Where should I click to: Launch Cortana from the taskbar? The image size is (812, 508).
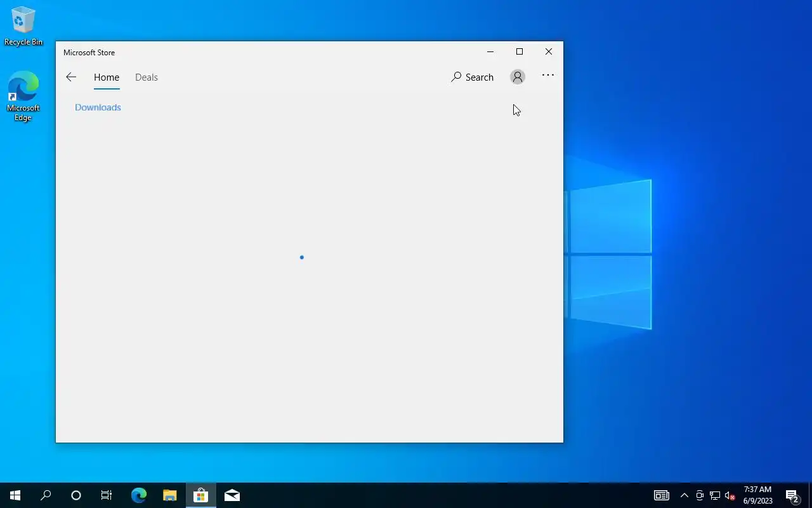76,495
